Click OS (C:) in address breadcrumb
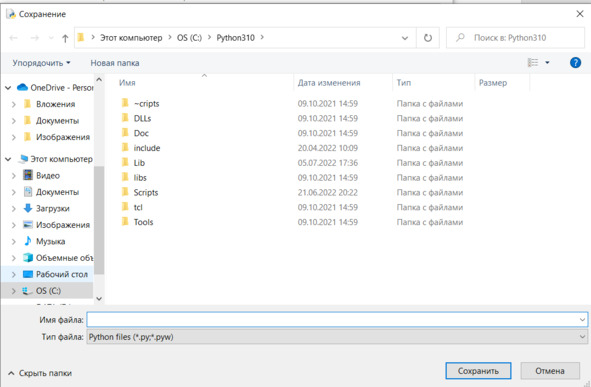This screenshot has width=591, height=387. (189, 38)
